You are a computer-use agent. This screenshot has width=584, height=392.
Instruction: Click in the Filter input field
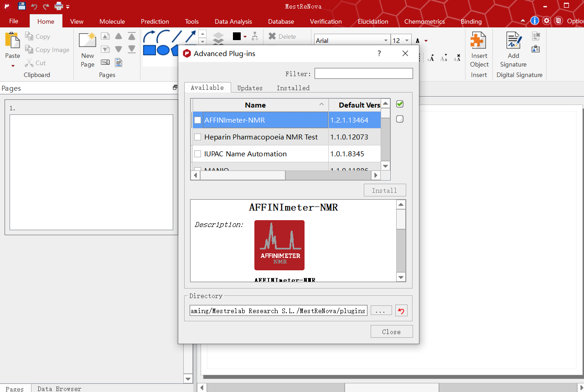click(364, 73)
